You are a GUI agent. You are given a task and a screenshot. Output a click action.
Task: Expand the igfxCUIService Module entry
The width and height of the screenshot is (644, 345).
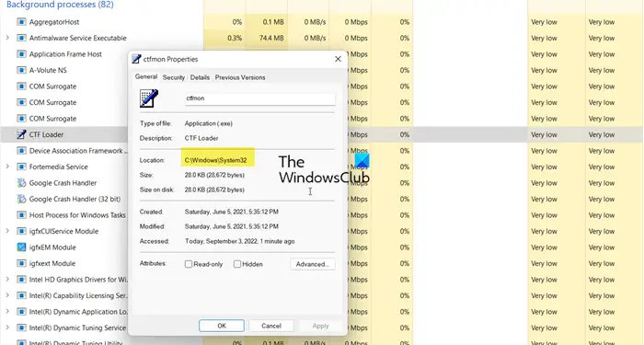[7, 231]
